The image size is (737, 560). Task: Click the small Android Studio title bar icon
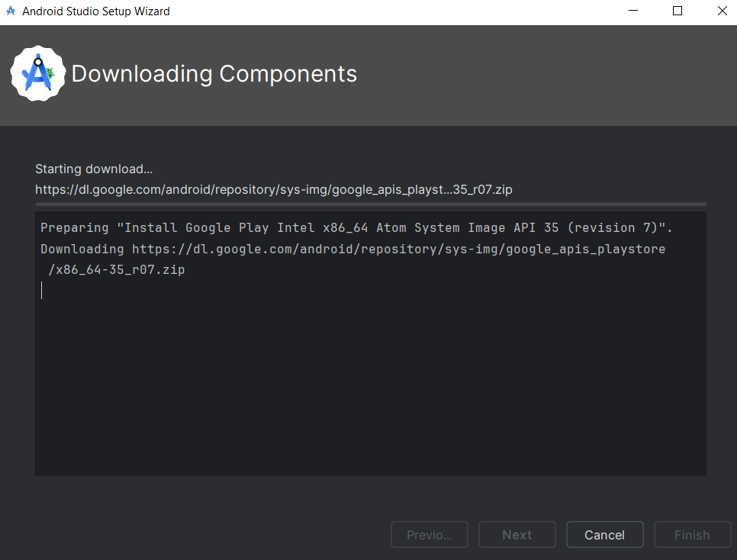pyautogui.click(x=11, y=11)
